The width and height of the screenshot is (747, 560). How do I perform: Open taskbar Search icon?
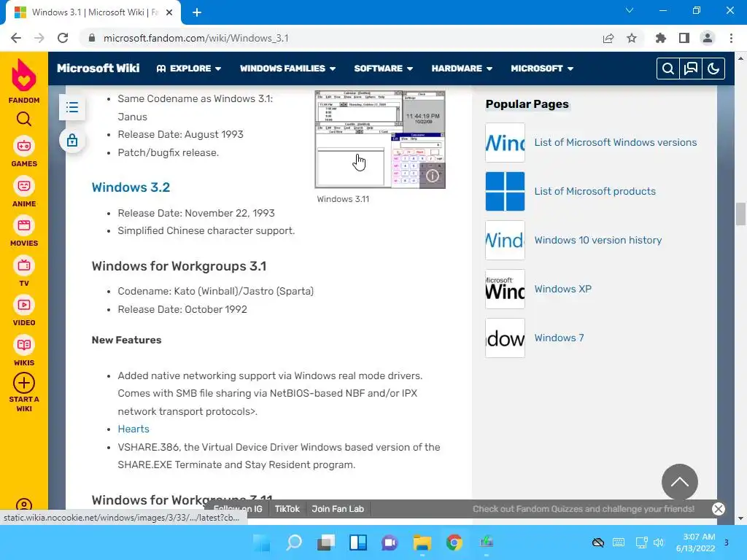pyautogui.click(x=294, y=542)
